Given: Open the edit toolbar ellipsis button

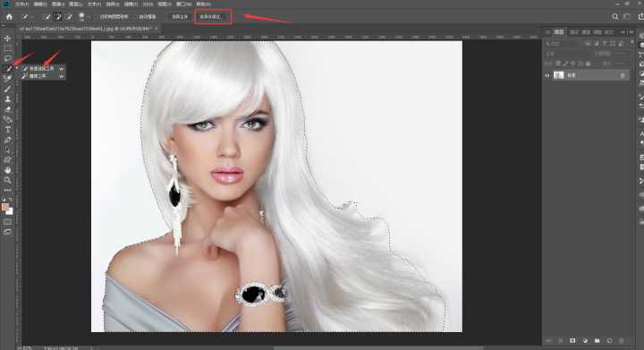Looking at the screenshot, I should point(7,190).
